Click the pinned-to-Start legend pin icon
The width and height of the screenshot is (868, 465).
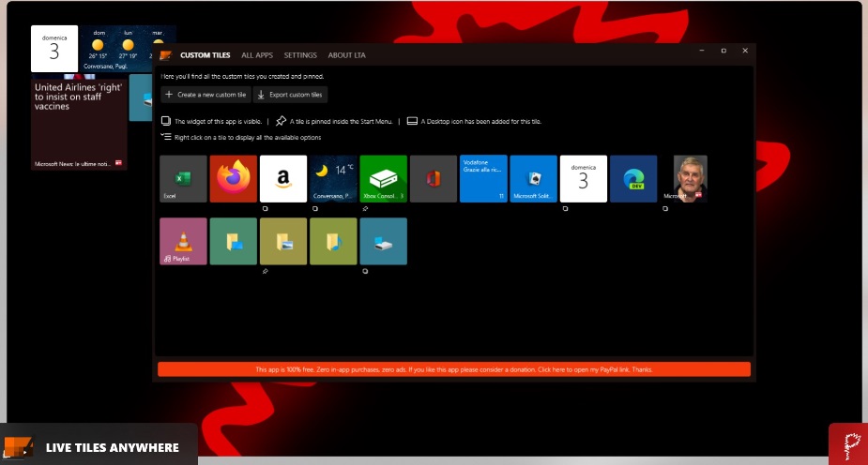282,121
